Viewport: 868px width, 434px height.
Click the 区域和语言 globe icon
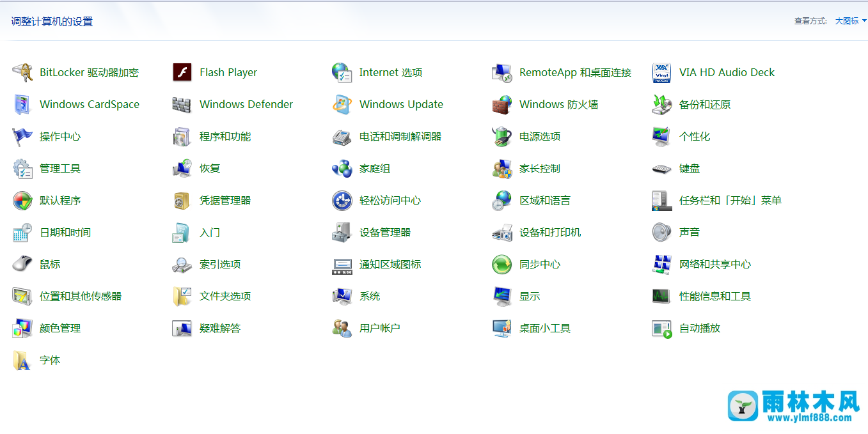click(x=502, y=201)
